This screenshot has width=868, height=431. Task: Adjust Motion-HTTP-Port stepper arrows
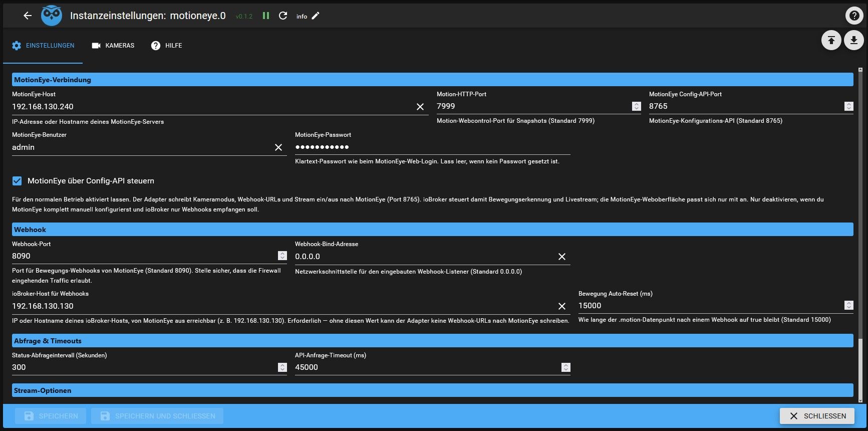point(637,106)
